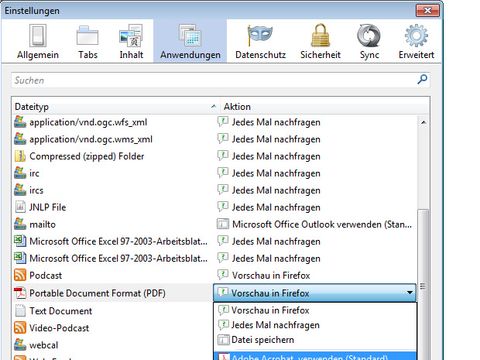Open the PDF action dropdown arrow
Viewport: 480px width, 360px height.
pyautogui.click(x=410, y=293)
